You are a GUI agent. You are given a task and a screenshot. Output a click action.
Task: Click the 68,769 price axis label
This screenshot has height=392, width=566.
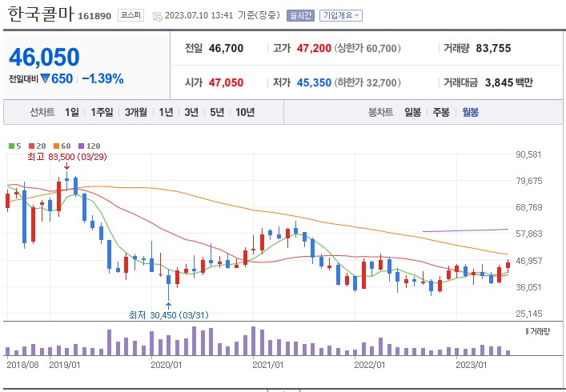pyautogui.click(x=529, y=207)
